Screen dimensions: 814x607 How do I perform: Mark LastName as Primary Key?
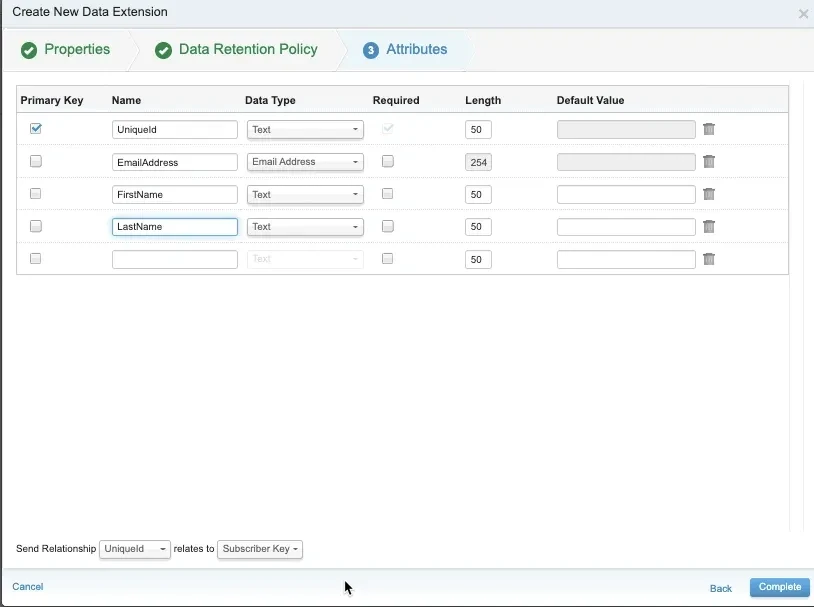[x=35, y=226]
